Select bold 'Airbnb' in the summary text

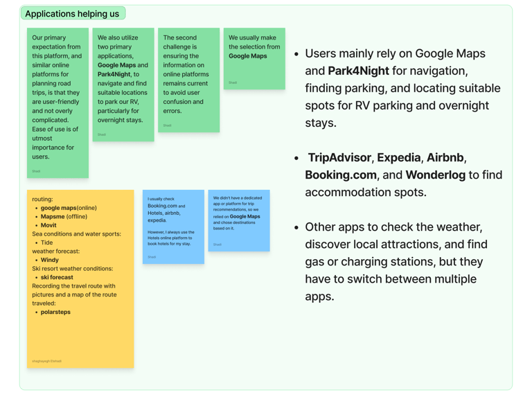pyautogui.click(x=445, y=157)
